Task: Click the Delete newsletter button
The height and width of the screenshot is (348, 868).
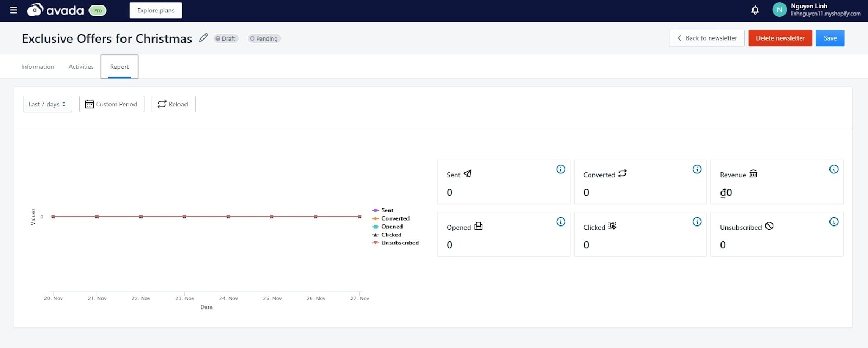Action: (780, 38)
